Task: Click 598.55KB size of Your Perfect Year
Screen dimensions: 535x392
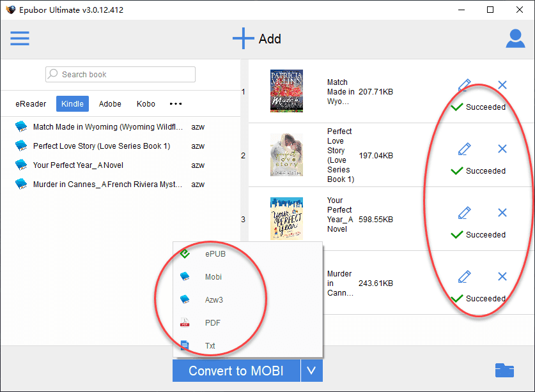Action: point(376,219)
